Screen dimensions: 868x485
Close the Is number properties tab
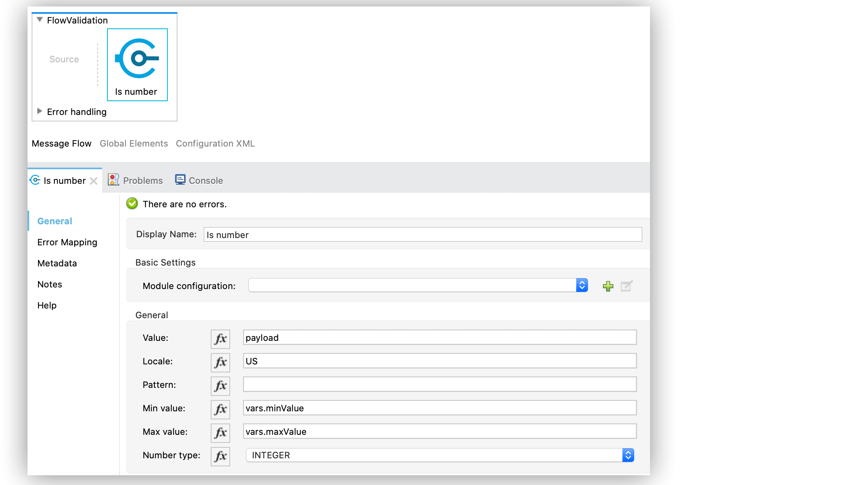click(94, 181)
